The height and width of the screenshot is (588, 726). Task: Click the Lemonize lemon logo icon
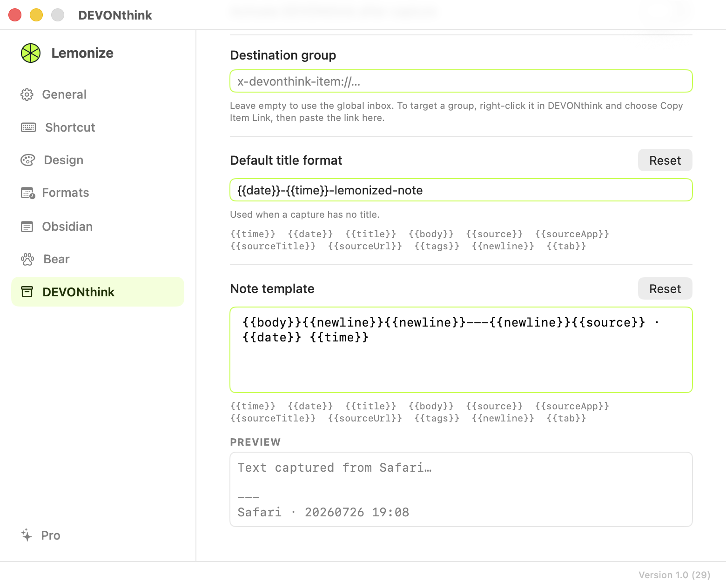(x=31, y=53)
